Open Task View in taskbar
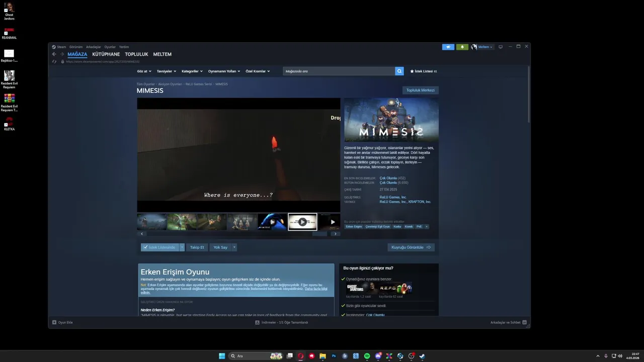The height and width of the screenshot is (362, 644). [x=289, y=356]
